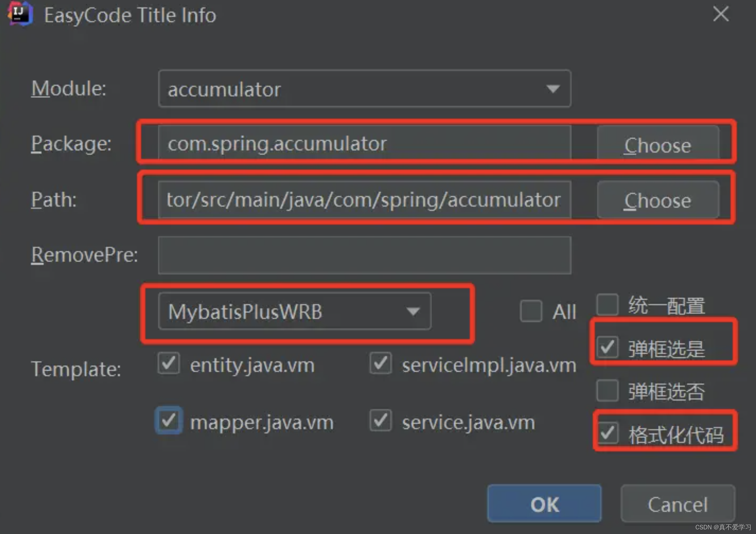756x534 pixels.
Task: Click the RemovePre input field
Action: pos(362,255)
